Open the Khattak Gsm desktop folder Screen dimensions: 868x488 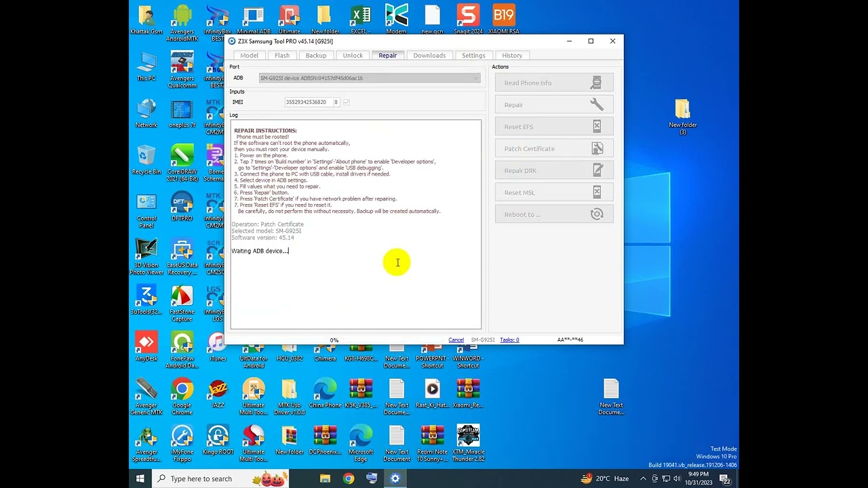point(146,20)
